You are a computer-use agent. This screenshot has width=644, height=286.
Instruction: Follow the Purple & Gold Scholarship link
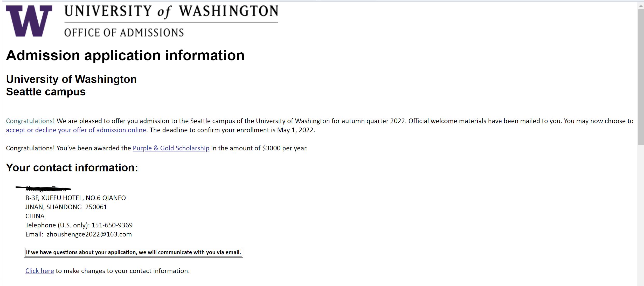(x=171, y=148)
